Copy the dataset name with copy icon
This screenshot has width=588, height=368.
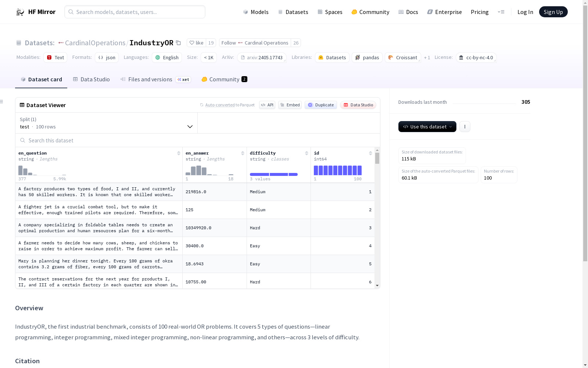point(178,43)
